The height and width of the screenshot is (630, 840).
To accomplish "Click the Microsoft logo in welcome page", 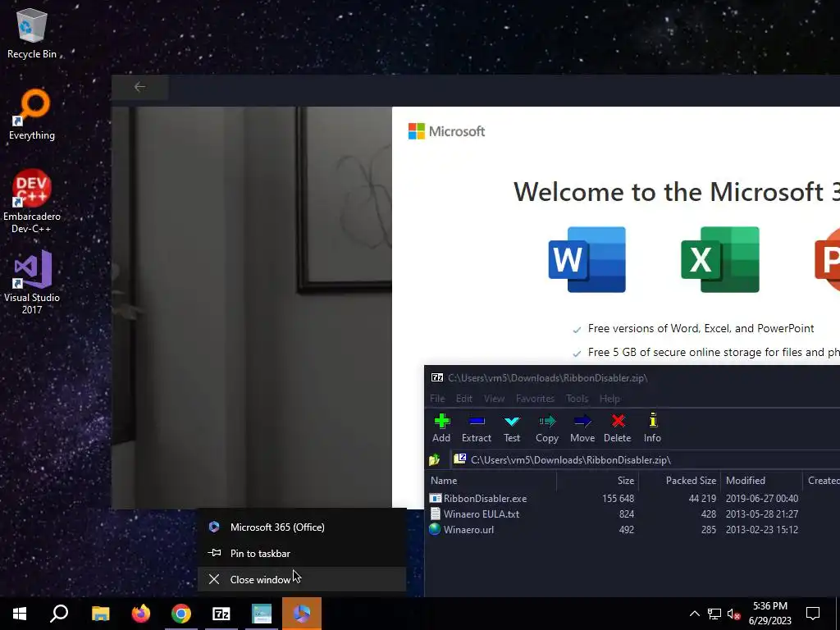I will (446, 131).
